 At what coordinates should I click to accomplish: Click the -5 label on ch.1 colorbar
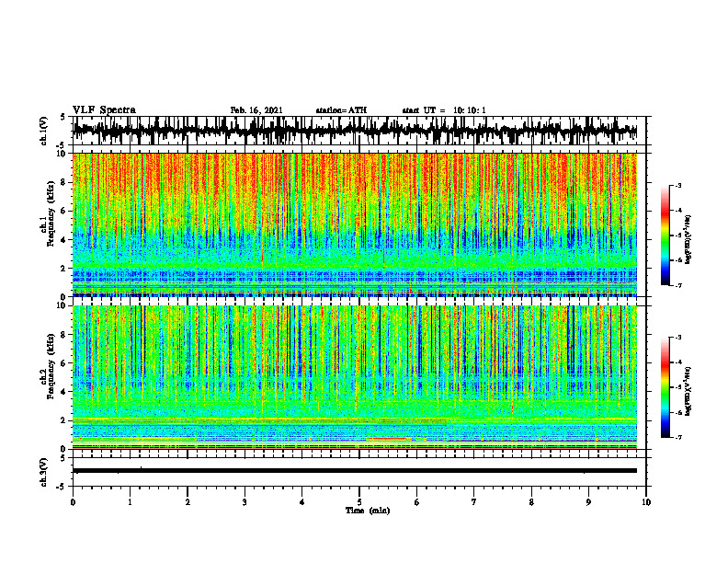pos(678,236)
